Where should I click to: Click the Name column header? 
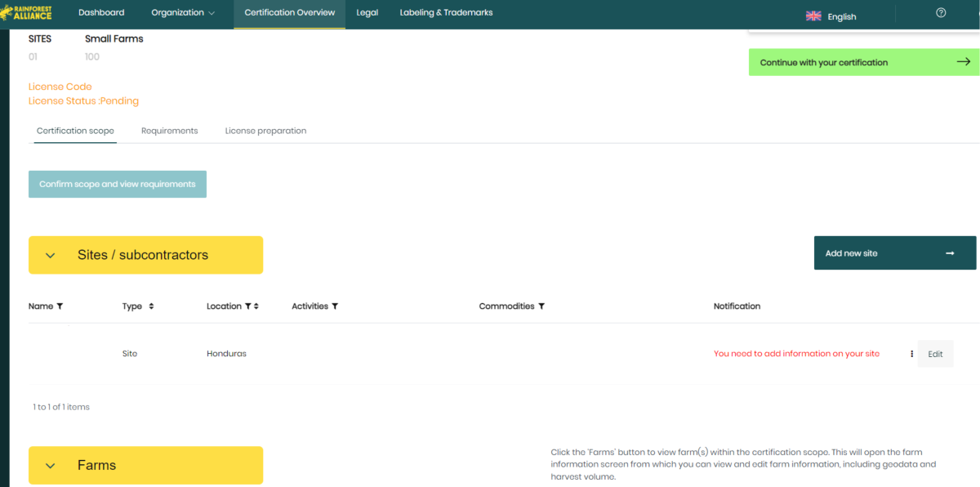click(41, 306)
